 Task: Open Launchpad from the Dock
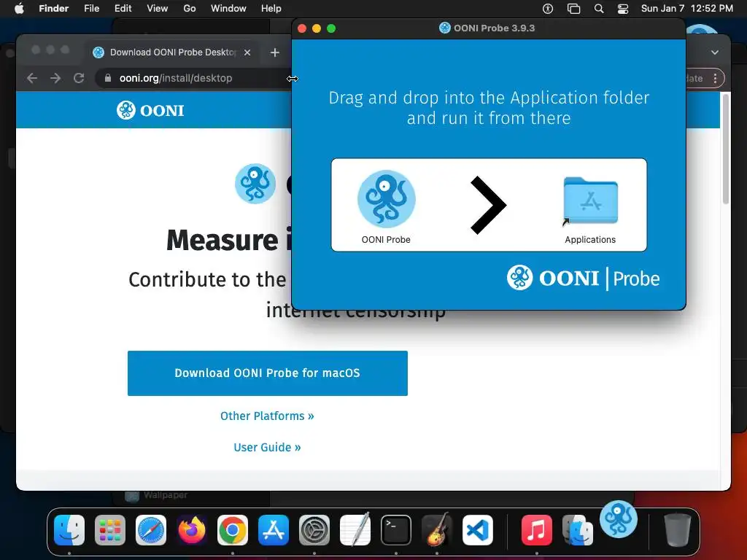[110, 530]
